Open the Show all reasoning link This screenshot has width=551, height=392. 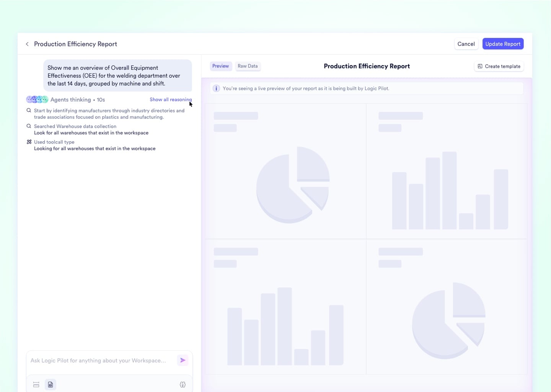click(x=171, y=100)
